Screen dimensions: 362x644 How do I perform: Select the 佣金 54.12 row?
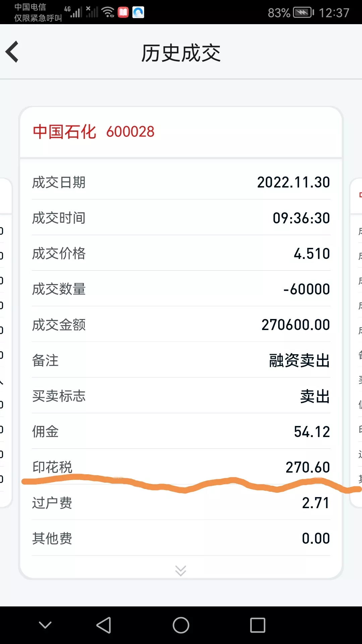(181, 432)
